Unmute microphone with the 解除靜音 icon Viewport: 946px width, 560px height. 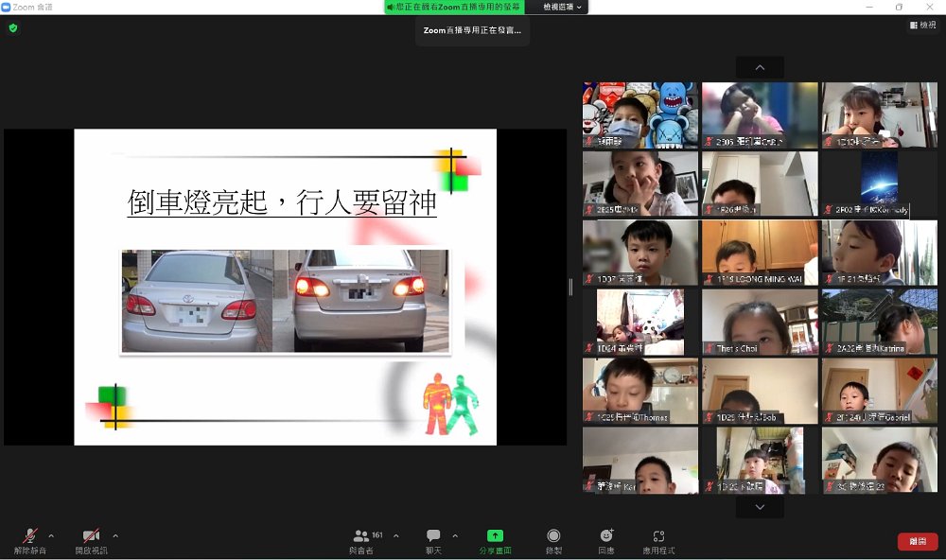[x=30, y=536]
